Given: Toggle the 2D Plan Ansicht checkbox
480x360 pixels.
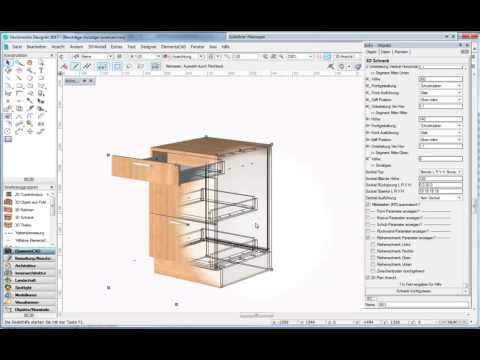Looking at the screenshot, I should 368,277.
